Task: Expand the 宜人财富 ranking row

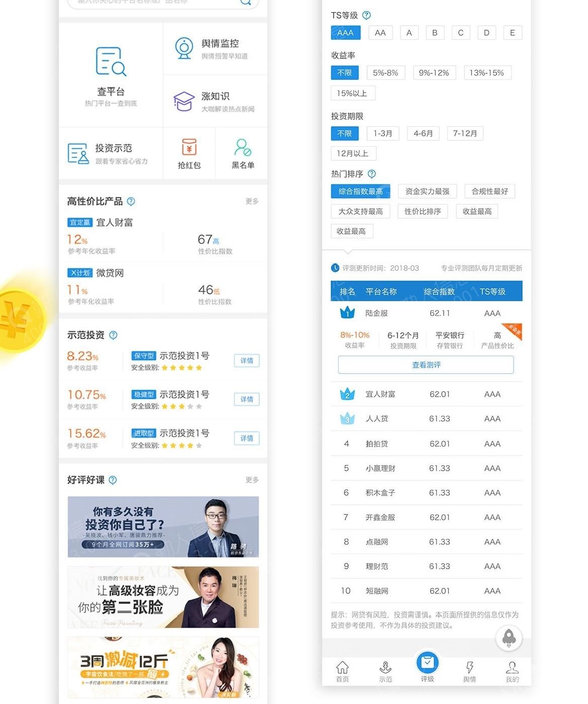Action: 426,394
